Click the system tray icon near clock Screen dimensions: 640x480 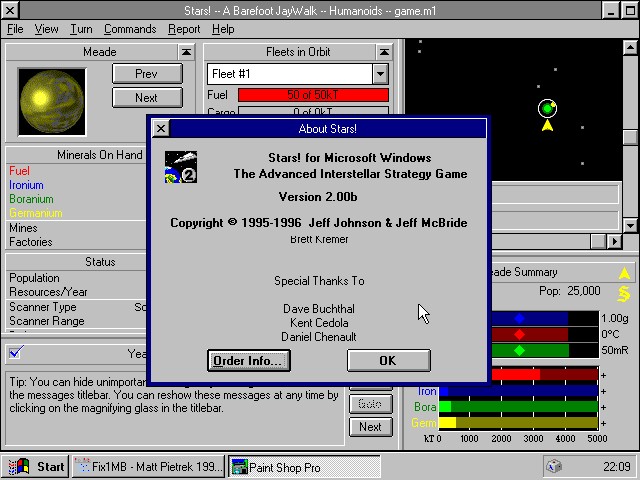554,467
